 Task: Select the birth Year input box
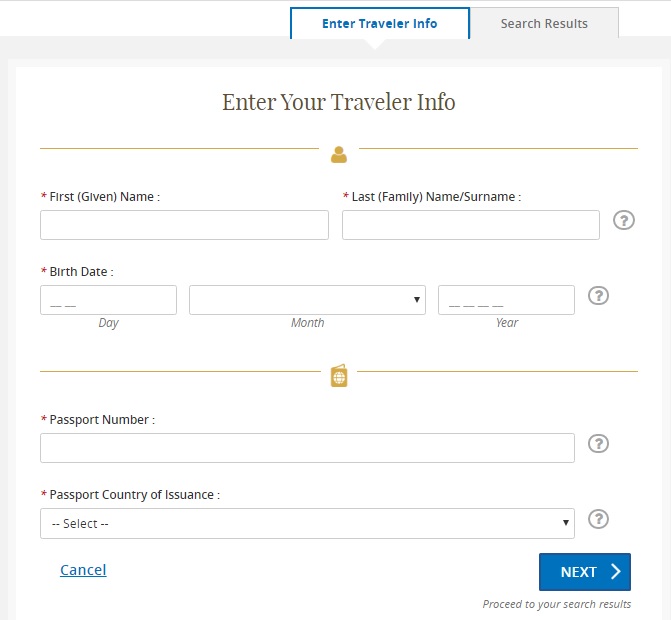(x=506, y=300)
